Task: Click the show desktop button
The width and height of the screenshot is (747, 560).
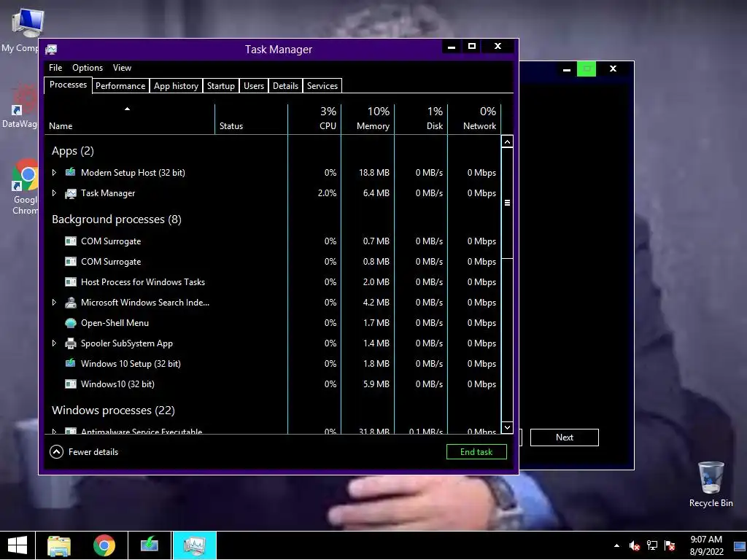Action: pos(740,545)
